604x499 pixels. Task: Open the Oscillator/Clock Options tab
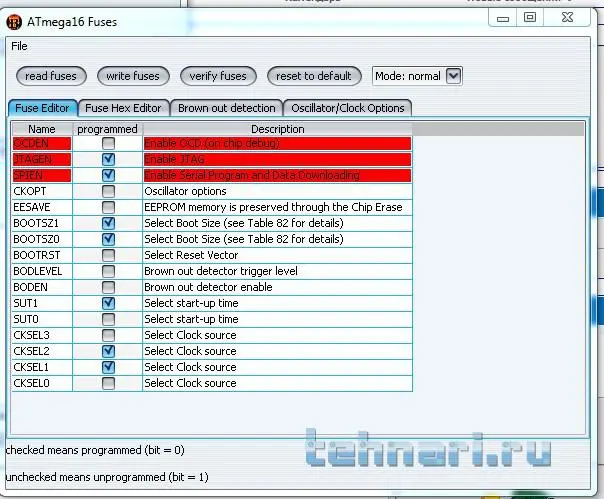click(x=347, y=108)
